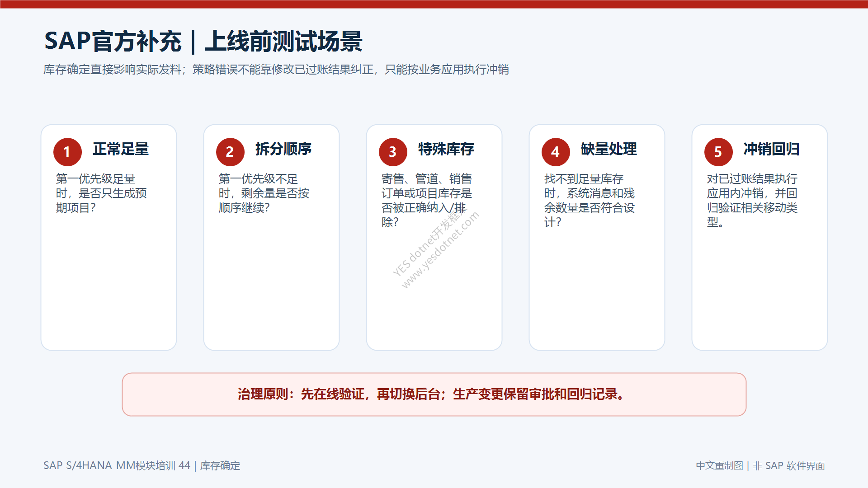Screen dimensions: 868x488
Task: Click description text 第一优先级不足时，剩余量是否按顺序继续
Action: (x=264, y=193)
